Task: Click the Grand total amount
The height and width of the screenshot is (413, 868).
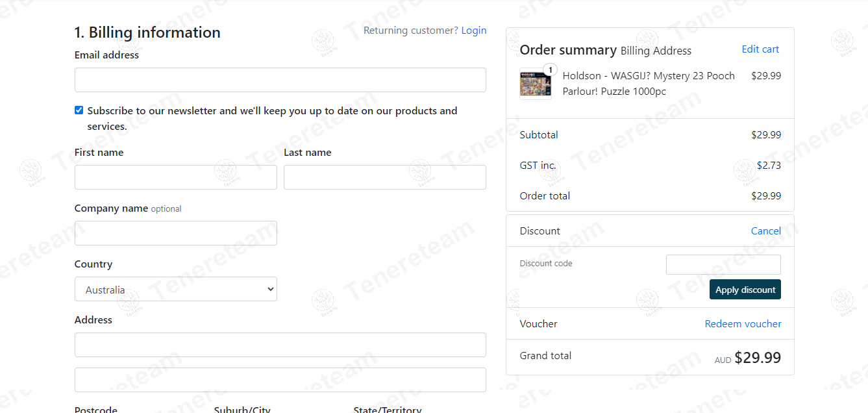Action: click(x=757, y=358)
